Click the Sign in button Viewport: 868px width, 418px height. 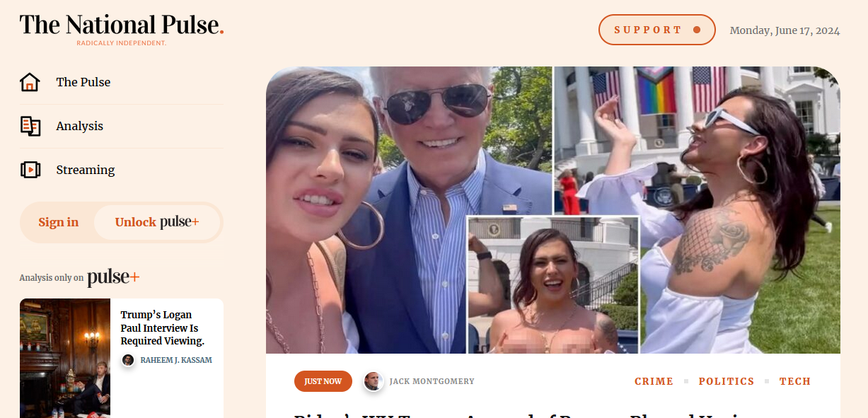pyautogui.click(x=59, y=222)
